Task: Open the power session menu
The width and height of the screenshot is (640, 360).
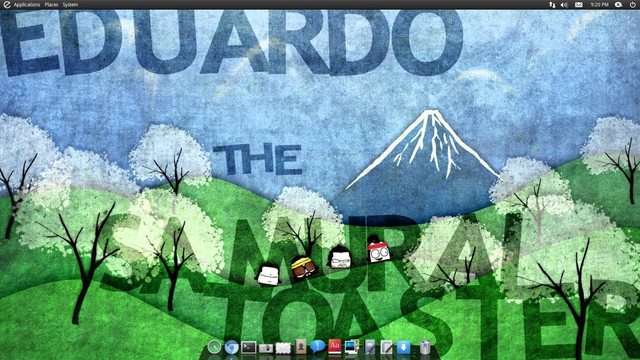Action: (633, 5)
